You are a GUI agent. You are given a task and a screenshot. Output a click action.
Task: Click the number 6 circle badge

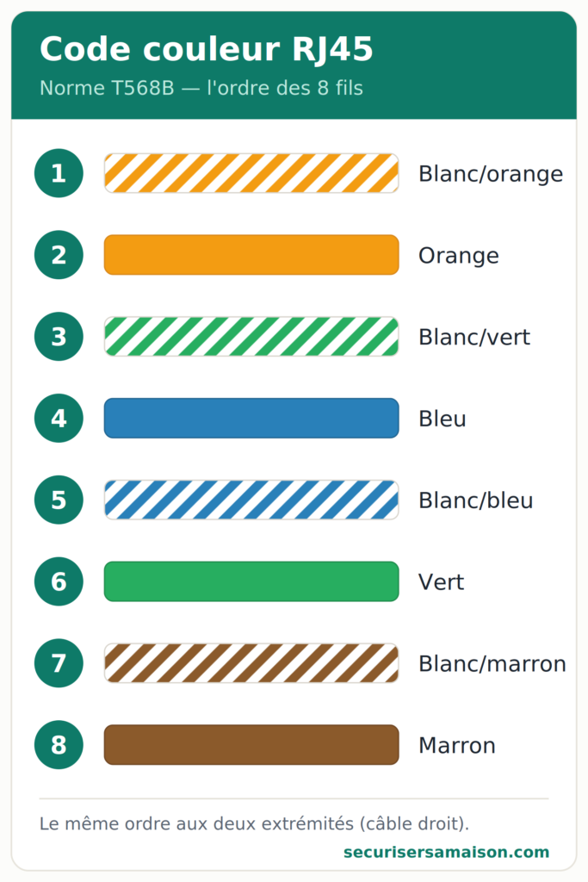coord(59,581)
